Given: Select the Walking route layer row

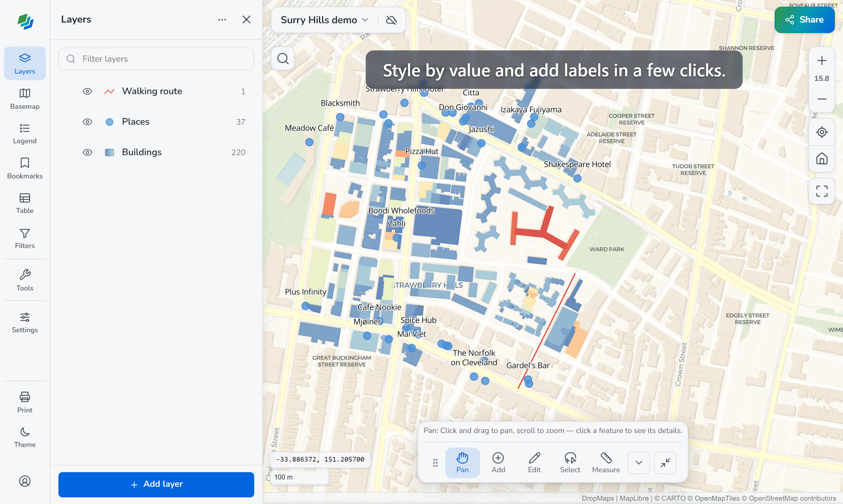Looking at the screenshot, I should (x=156, y=92).
